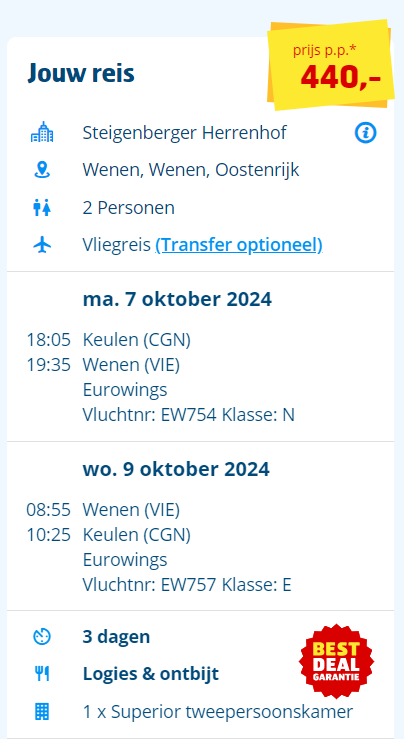Click the Superior tweepersoonskamer room text
The image size is (404, 739).
(x=218, y=712)
